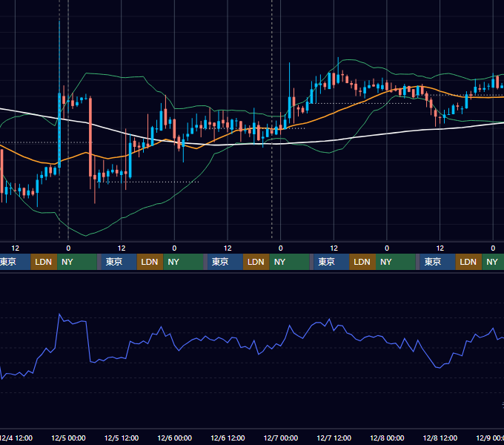Click the 東京 session block ending near 12/8 12:00

pyautogui.click(x=437, y=262)
